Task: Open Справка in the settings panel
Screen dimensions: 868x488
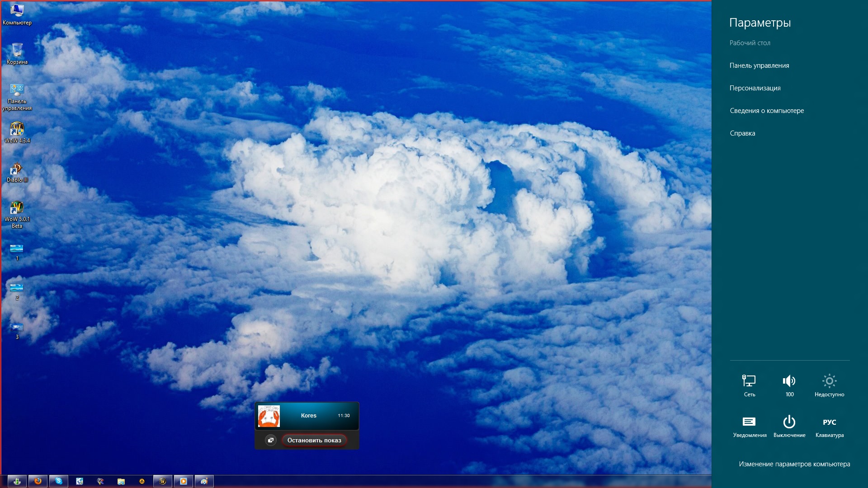Action: [x=742, y=133]
